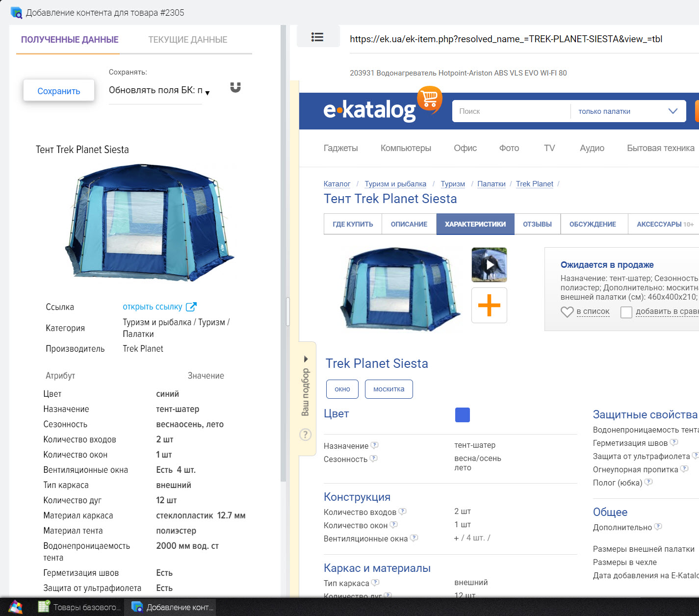
Task: Open TV in the site navigation
Action: [x=549, y=148]
